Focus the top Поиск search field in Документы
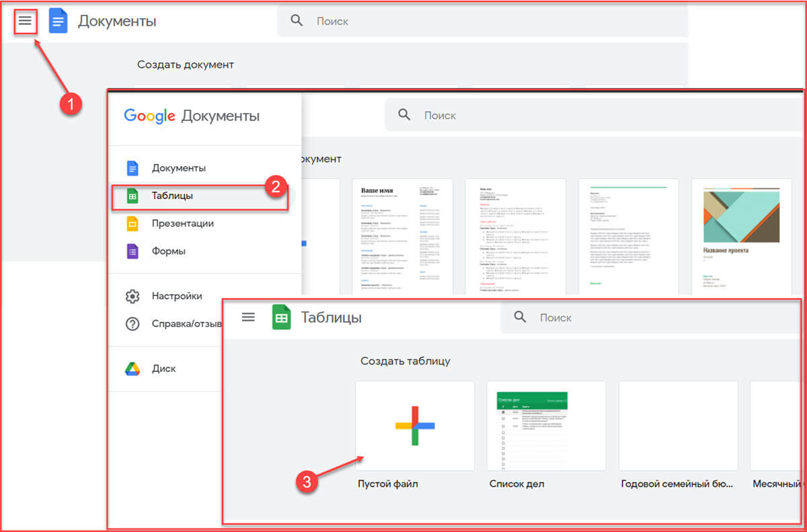 tap(483, 21)
